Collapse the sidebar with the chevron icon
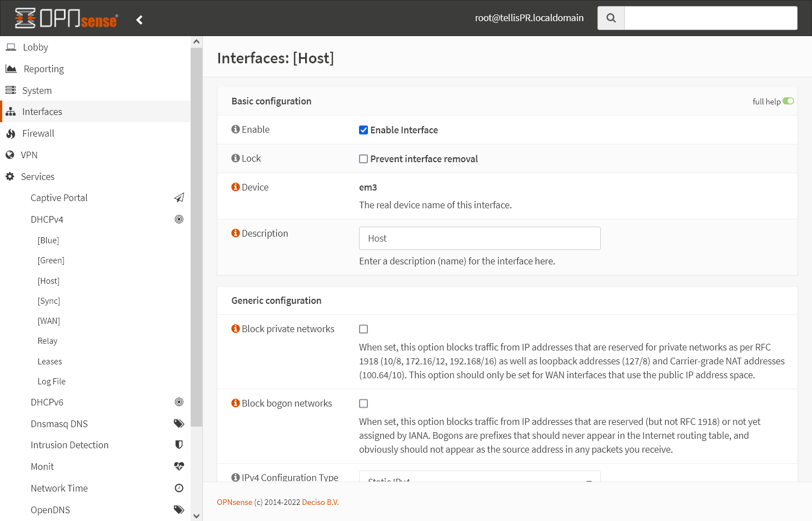The image size is (812, 521). pos(140,20)
